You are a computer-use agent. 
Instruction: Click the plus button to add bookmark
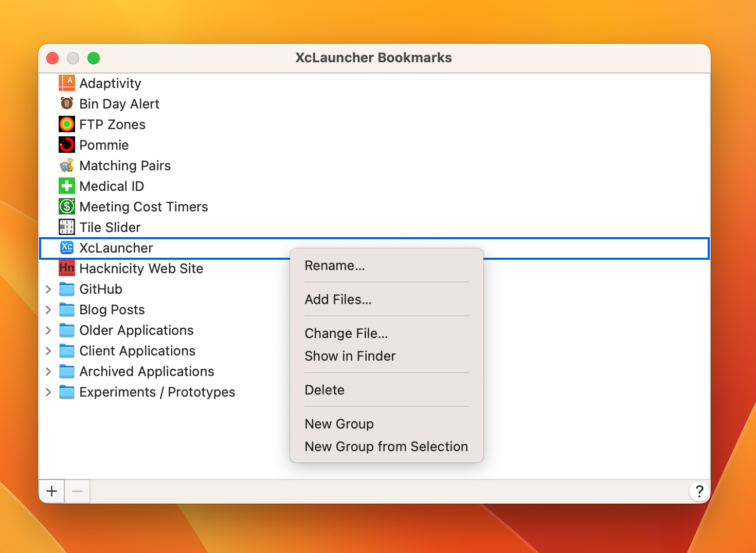tap(51, 491)
